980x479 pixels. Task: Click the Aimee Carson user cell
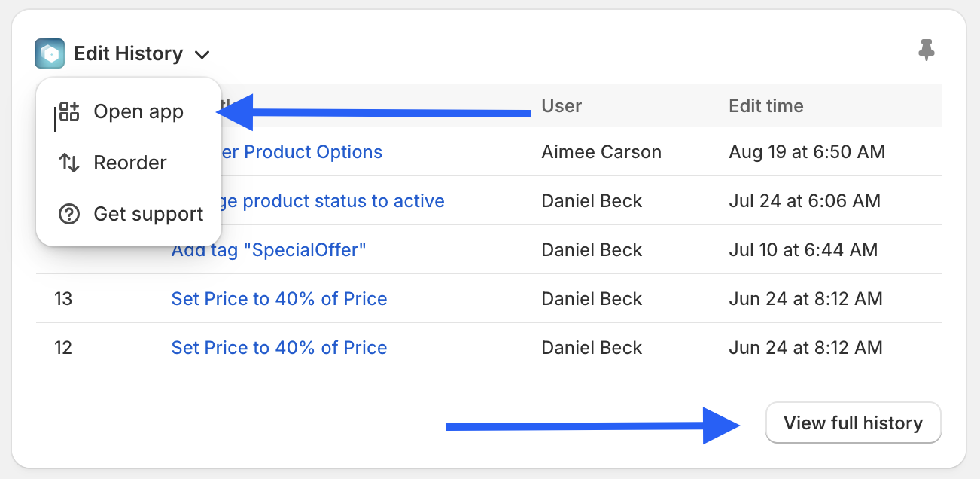[x=601, y=152]
